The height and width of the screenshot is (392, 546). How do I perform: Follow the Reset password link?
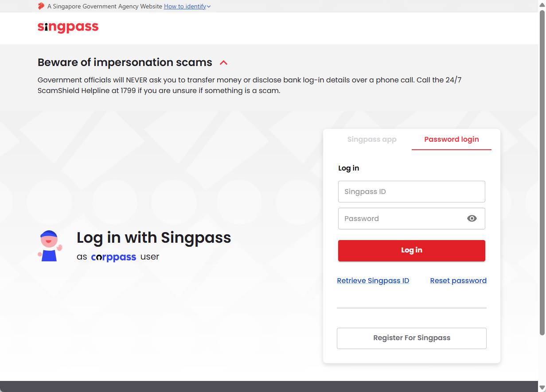[x=458, y=281]
